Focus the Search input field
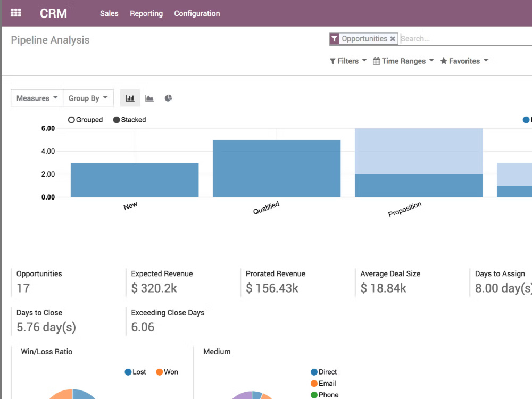The image size is (532, 399). tap(466, 39)
